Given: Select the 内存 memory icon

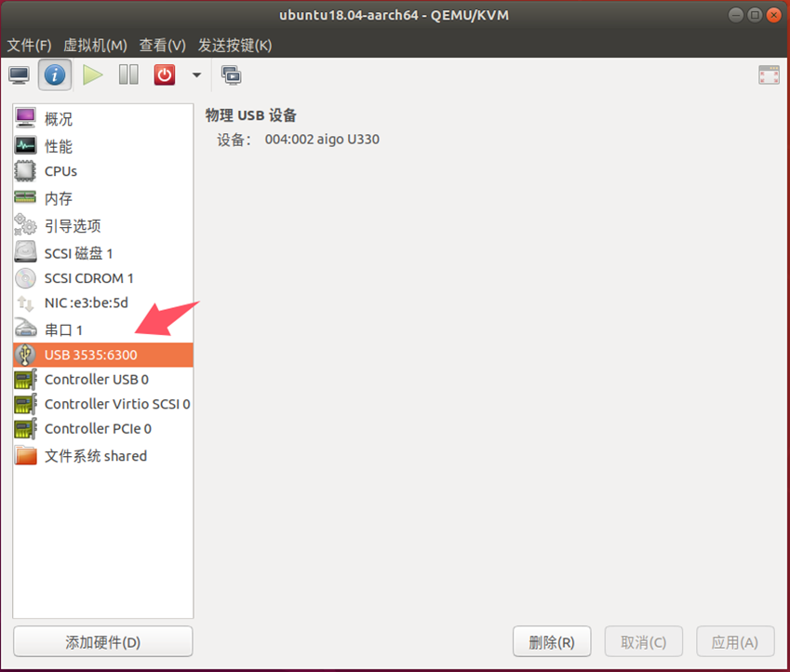Looking at the screenshot, I should [x=25, y=197].
